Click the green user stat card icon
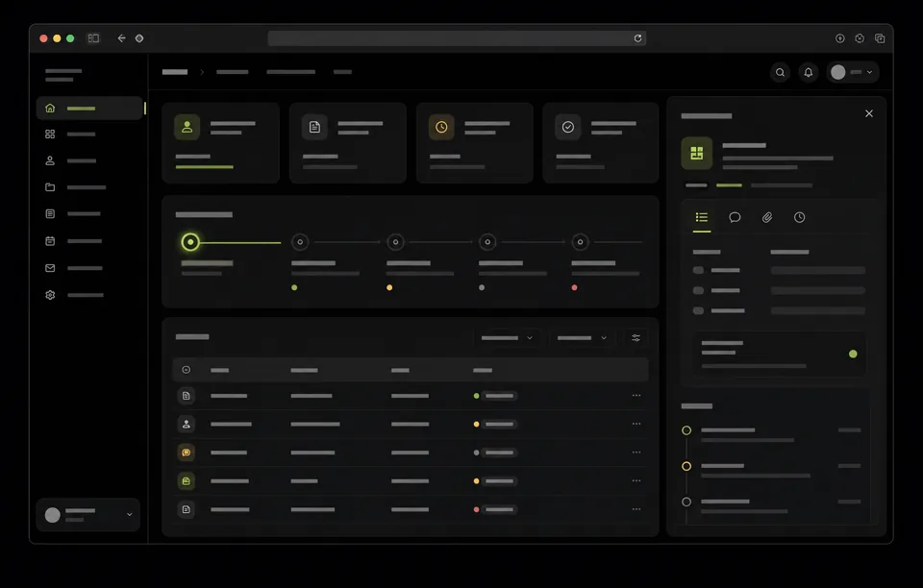The image size is (923, 588). [x=187, y=127]
